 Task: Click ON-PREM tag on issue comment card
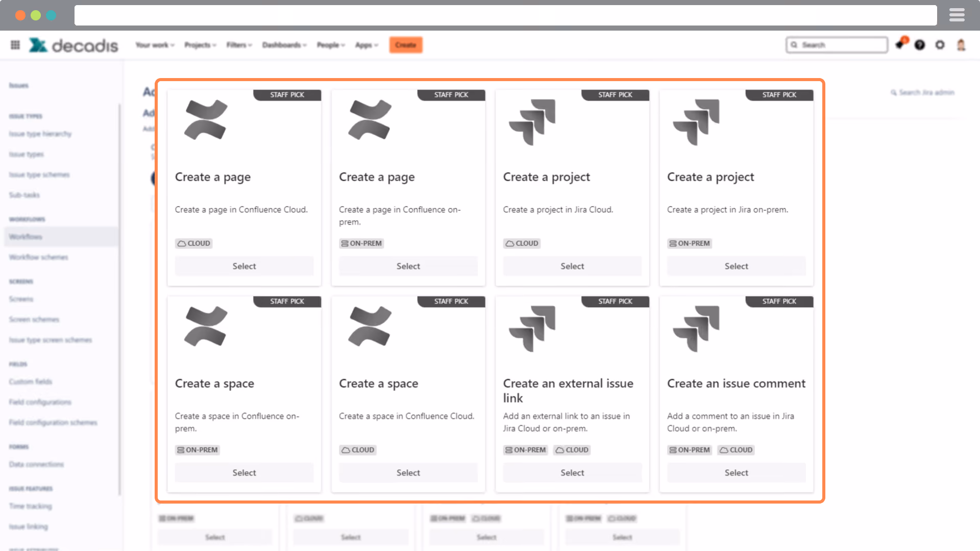690,450
